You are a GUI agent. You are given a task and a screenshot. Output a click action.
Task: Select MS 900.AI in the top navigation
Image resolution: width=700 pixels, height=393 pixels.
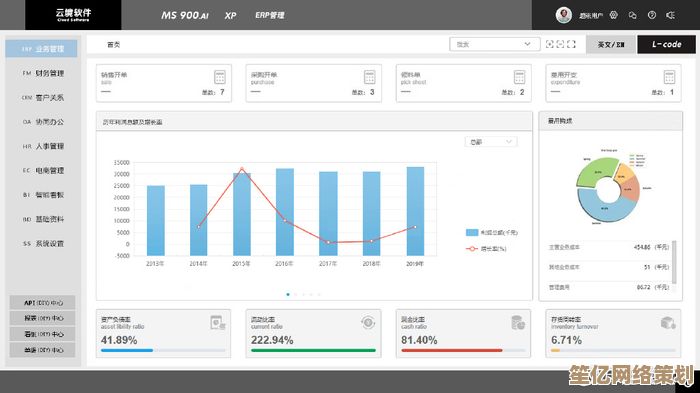[185, 15]
